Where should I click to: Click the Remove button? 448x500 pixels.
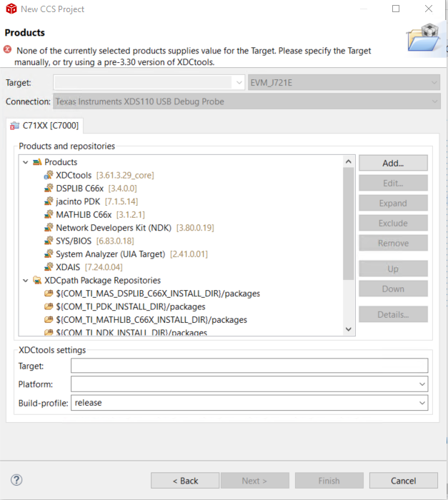click(393, 243)
